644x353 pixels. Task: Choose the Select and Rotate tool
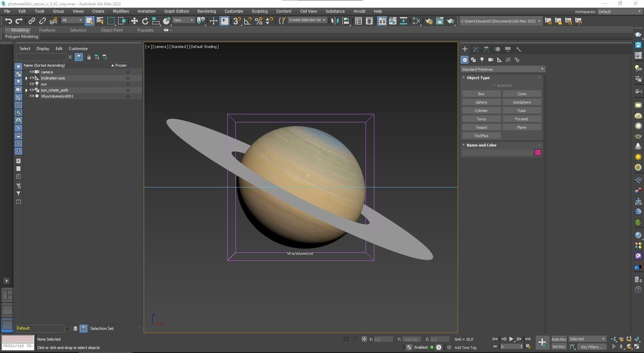click(145, 21)
